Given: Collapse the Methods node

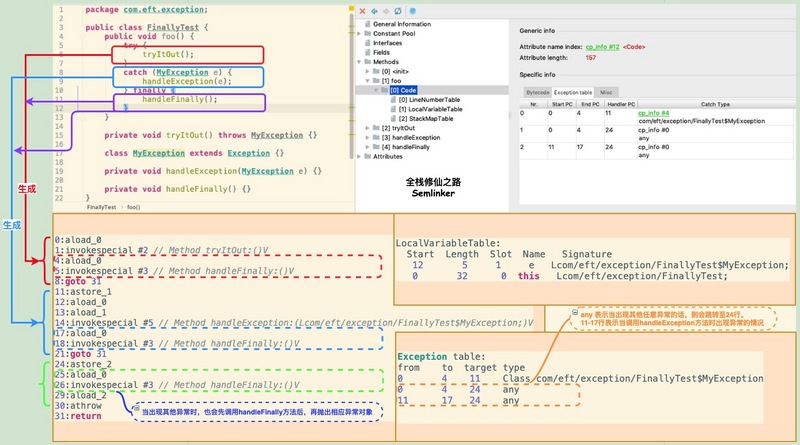Looking at the screenshot, I should point(359,62).
